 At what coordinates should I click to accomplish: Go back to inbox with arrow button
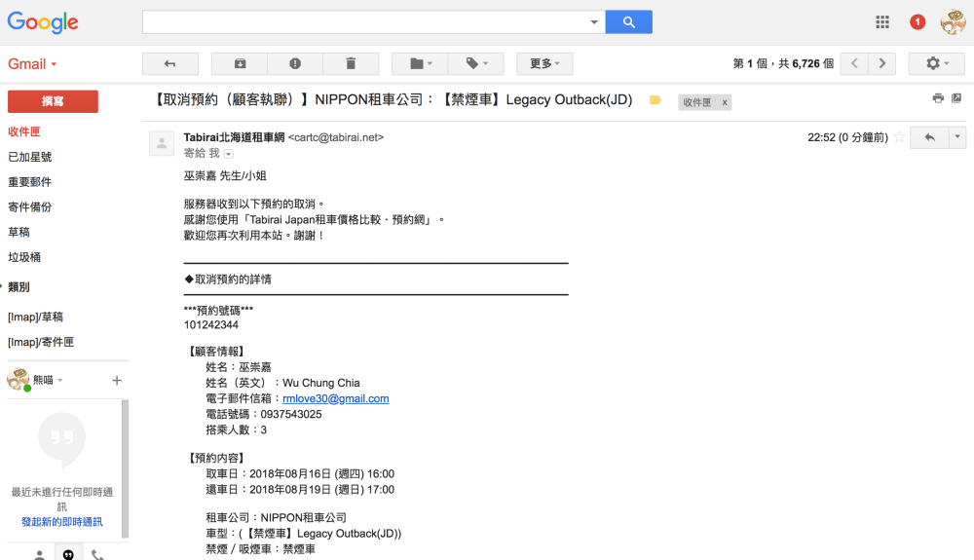170,63
